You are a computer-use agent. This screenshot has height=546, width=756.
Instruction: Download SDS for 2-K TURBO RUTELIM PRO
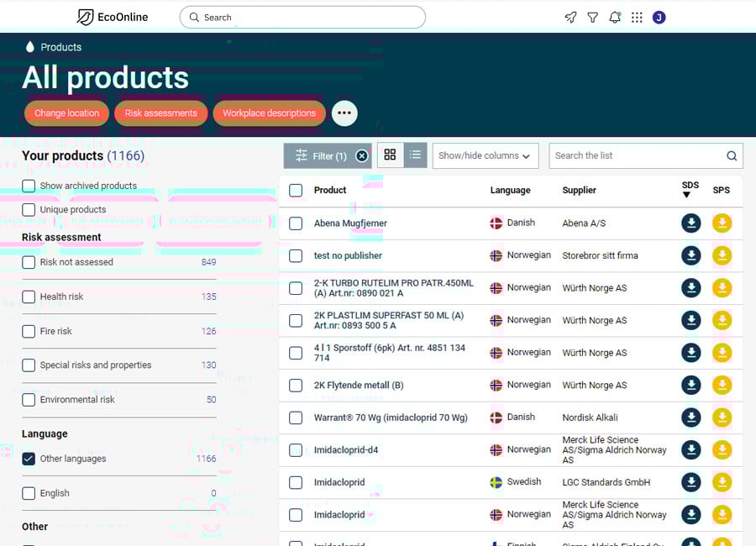pos(691,288)
